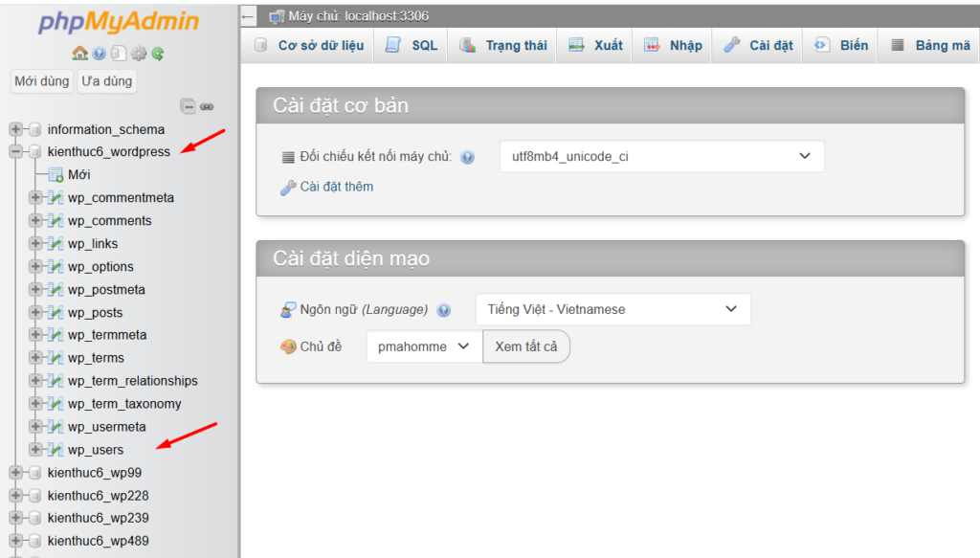Click the table icon of wp_usermeta
This screenshot has width=980, height=558.
point(56,427)
